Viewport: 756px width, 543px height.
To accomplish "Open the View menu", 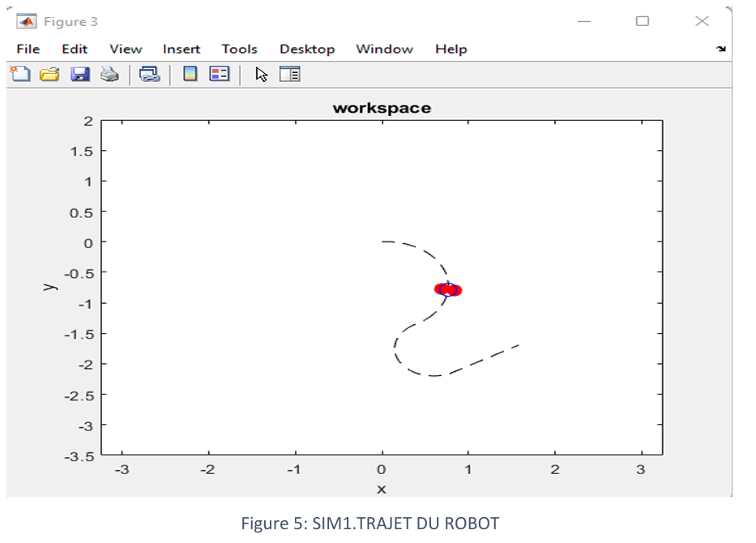I will pyautogui.click(x=126, y=49).
